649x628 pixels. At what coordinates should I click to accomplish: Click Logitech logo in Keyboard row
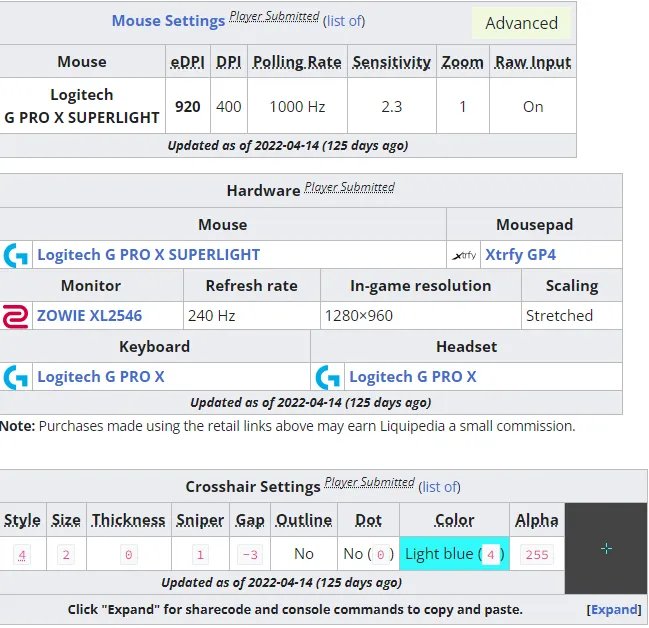[x=15, y=377]
